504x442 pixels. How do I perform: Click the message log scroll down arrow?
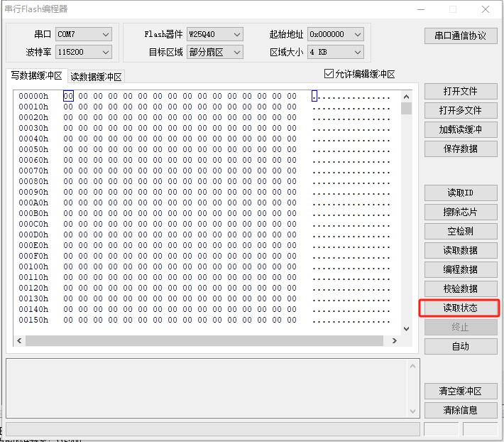pos(413,411)
